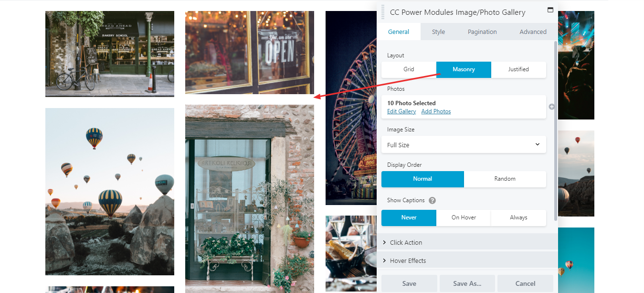This screenshot has width=644, height=293.
Task: Expand the Hover Effects section
Action: tap(467, 260)
